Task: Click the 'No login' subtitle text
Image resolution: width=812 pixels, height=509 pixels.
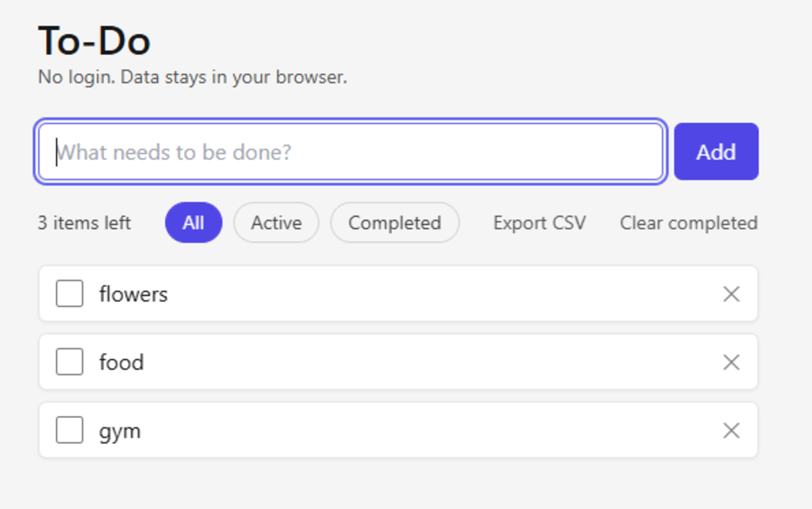Action: click(x=192, y=78)
